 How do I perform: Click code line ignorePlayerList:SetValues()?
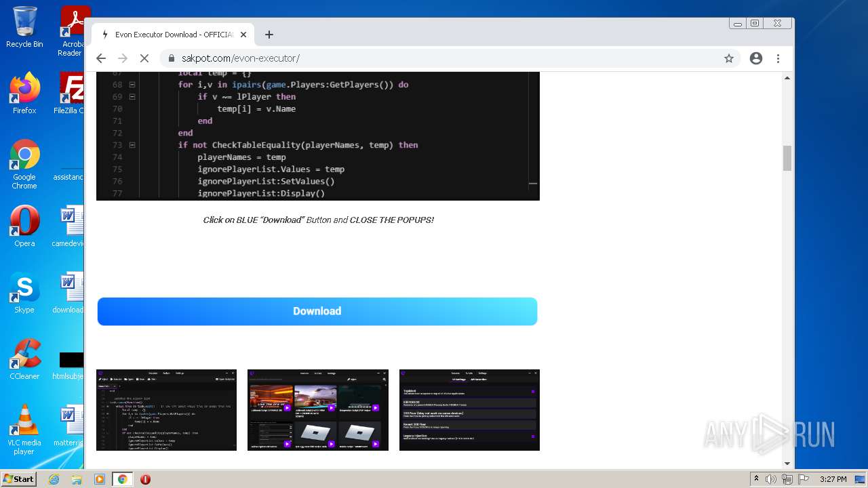266,182
